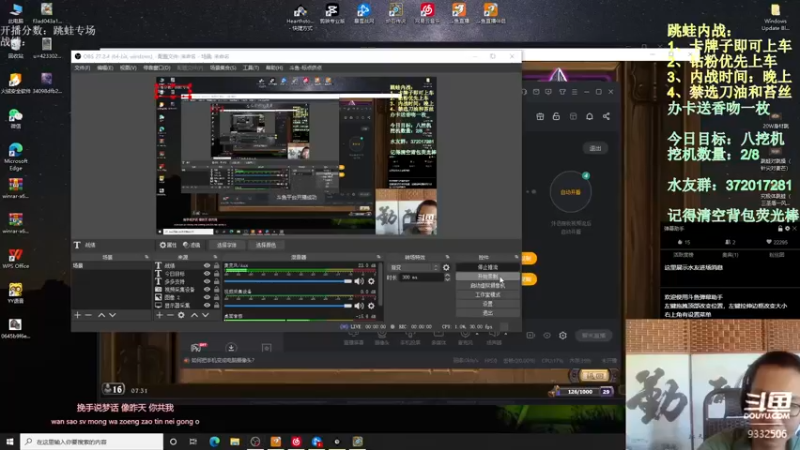Open settings gear of first mixer track
The height and width of the screenshot is (450, 800).
point(371,281)
